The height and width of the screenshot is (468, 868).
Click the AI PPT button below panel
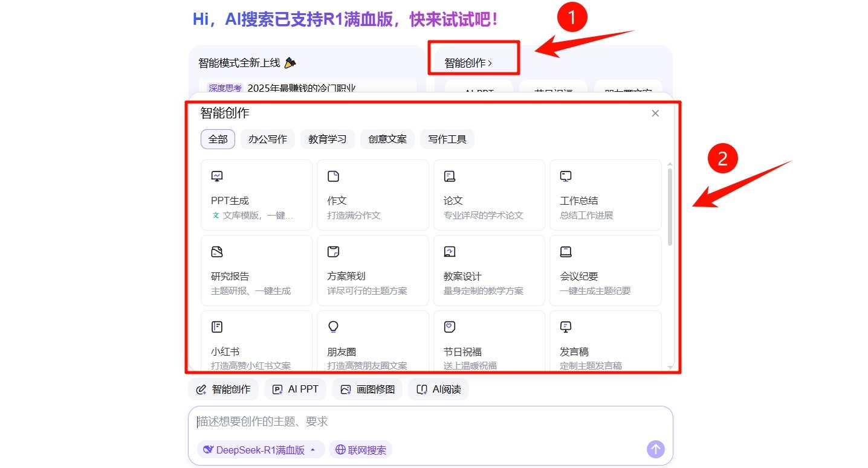(295, 389)
